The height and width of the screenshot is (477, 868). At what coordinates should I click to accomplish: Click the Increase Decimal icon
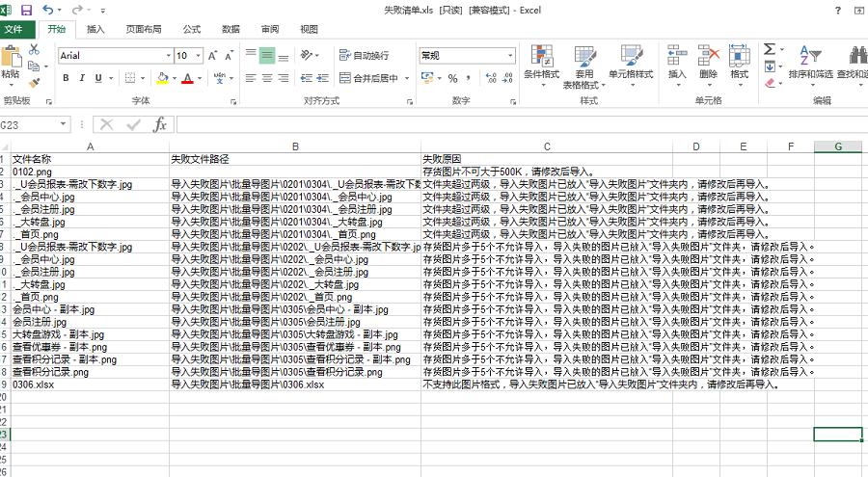click(x=491, y=78)
